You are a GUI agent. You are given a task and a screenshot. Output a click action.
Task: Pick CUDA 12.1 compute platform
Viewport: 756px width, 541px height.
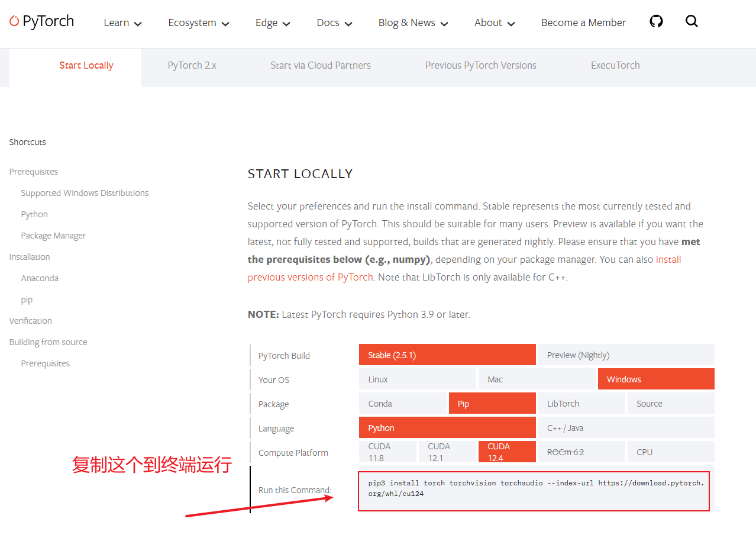tap(447, 452)
